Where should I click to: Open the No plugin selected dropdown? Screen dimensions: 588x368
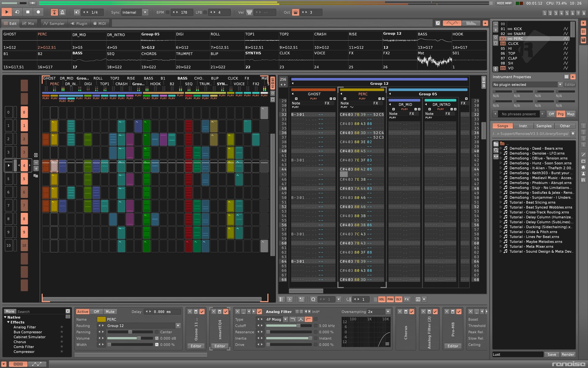527,85
